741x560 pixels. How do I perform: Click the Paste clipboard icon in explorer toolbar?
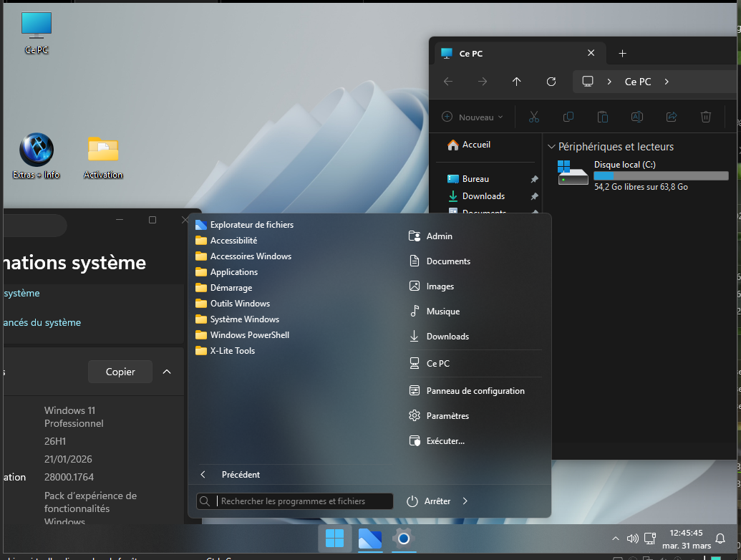[x=603, y=117]
